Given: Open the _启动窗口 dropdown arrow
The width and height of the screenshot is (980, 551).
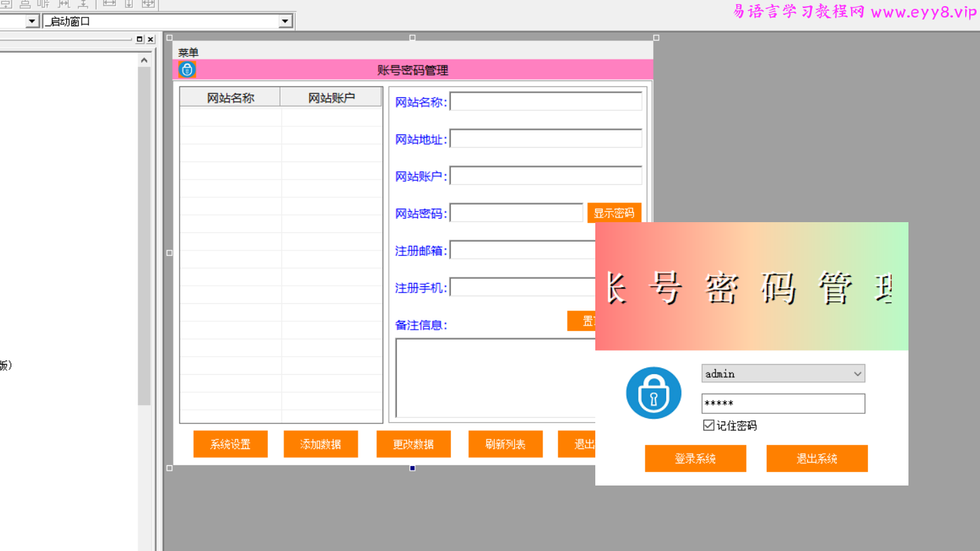Looking at the screenshot, I should pyautogui.click(x=285, y=22).
